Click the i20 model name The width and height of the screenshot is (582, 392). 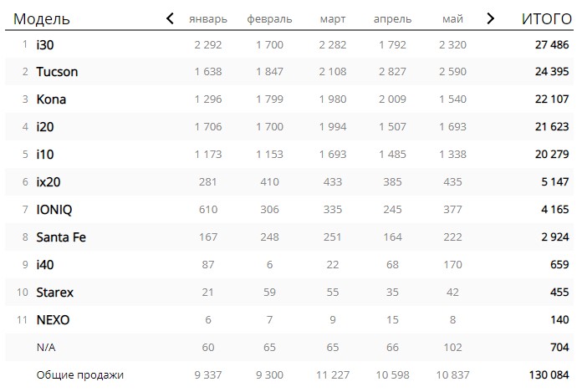pos(45,127)
